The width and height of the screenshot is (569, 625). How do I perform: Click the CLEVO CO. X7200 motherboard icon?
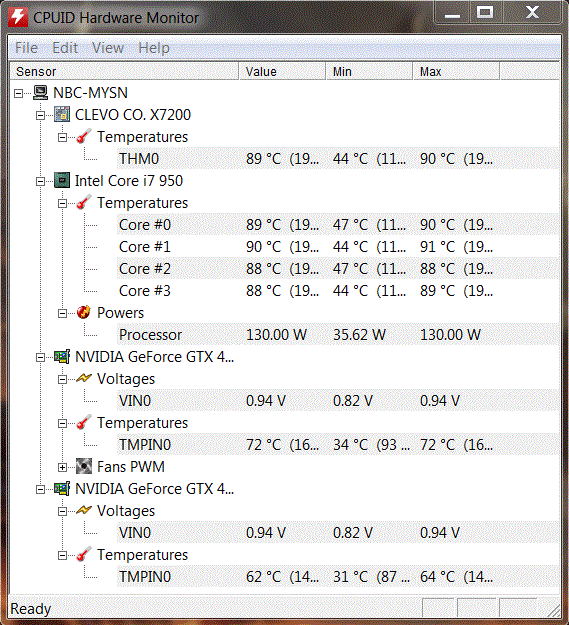click(62, 115)
